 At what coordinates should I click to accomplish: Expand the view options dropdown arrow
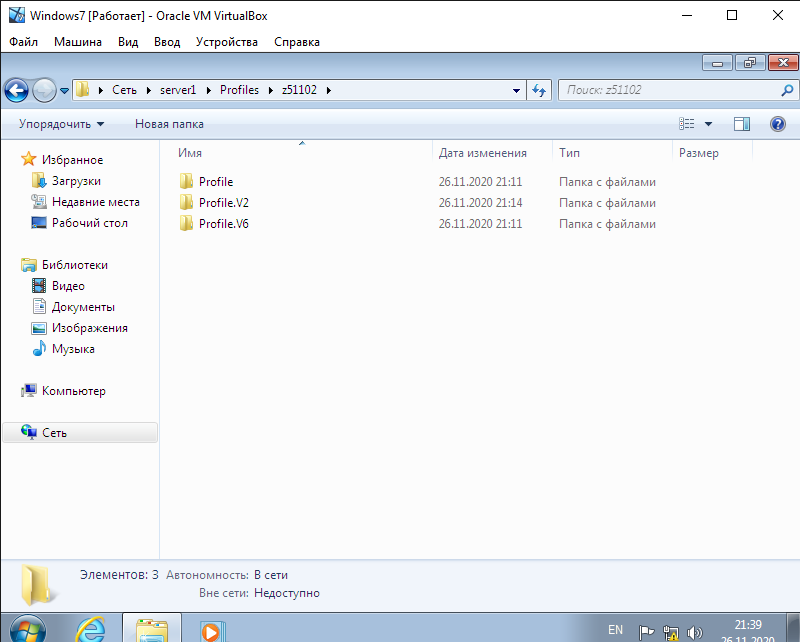coord(709,124)
